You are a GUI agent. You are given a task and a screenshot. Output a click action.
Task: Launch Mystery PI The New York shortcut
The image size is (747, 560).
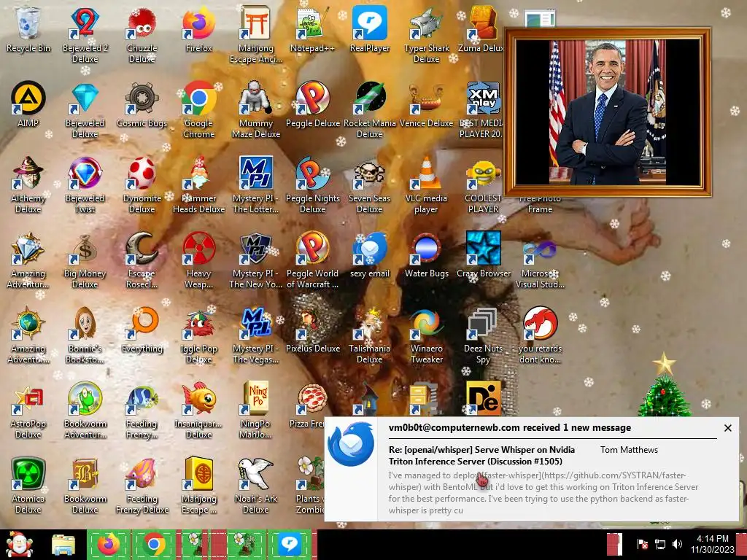[x=256, y=260]
